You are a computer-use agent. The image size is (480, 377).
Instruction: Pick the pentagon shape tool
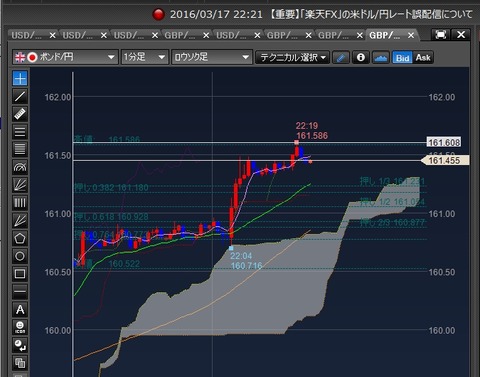point(20,238)
